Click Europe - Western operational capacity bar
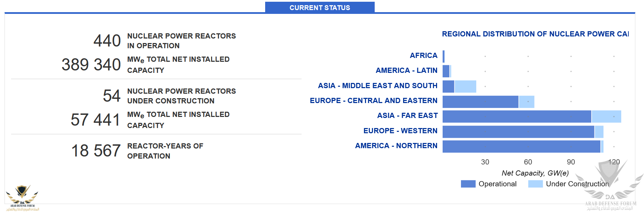The image size is (644, 212). pos(518,132)
